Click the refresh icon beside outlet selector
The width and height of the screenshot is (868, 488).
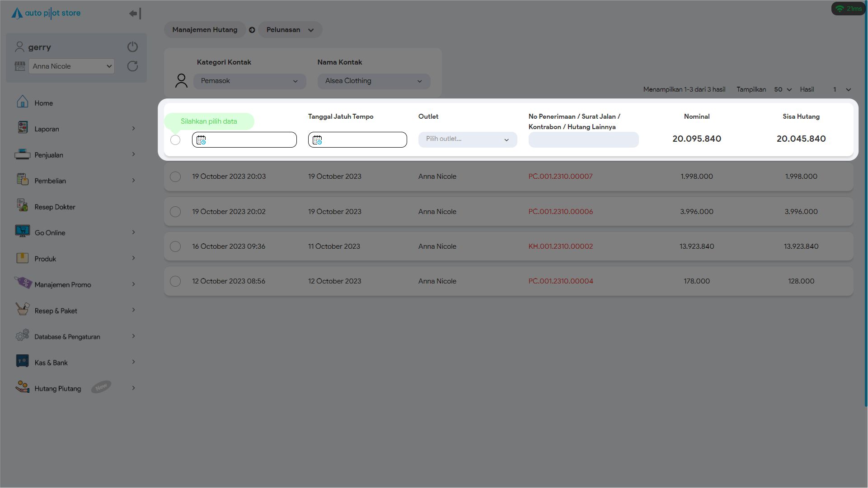point(132,66)
